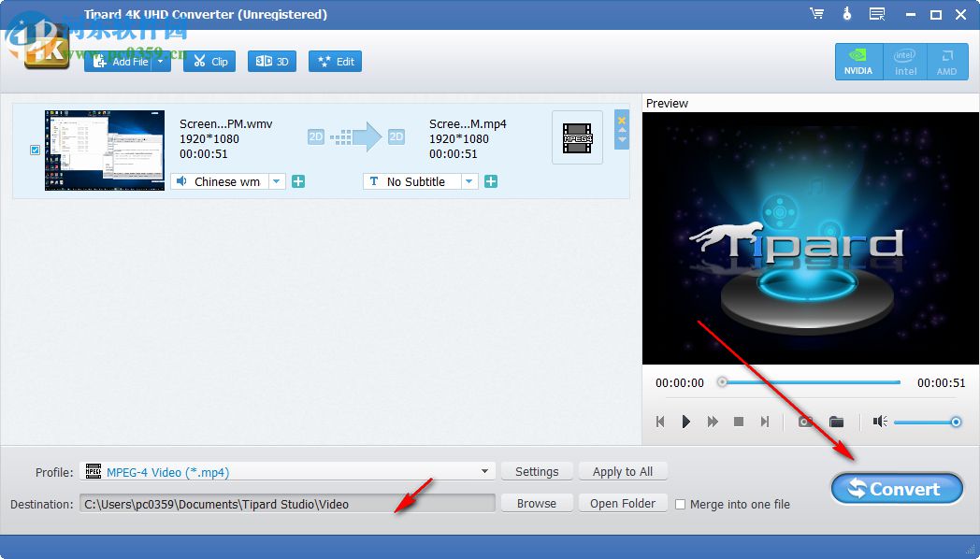This screenshot has width=980, height=559.
Task: Open the Chinese wm audio track dropdown
Action: 276,181
